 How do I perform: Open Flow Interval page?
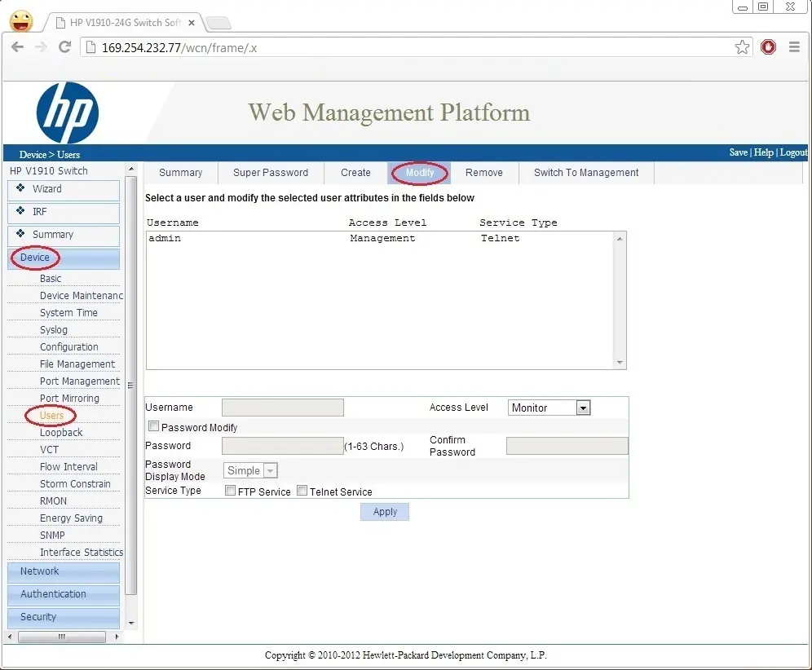pos(68,466)
